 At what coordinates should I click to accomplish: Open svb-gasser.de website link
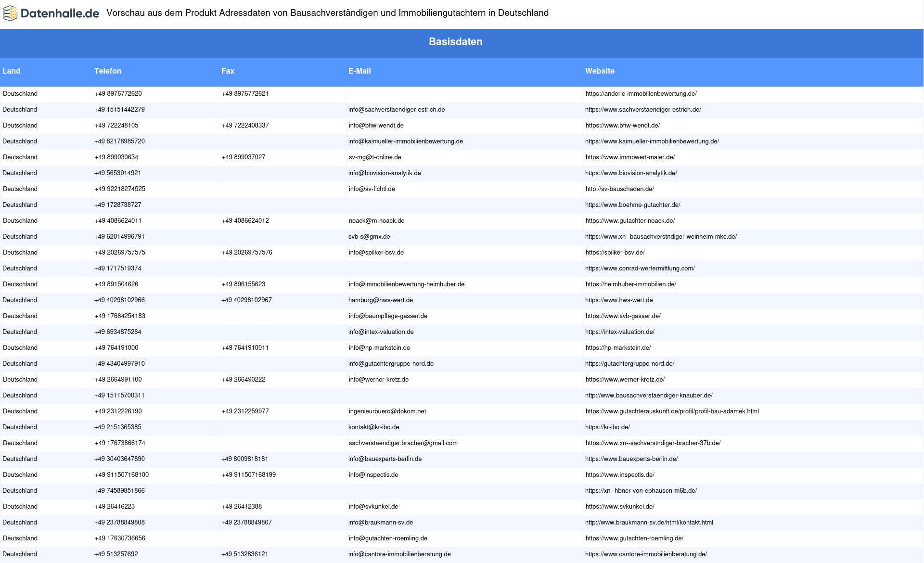(x=623, y=316)
